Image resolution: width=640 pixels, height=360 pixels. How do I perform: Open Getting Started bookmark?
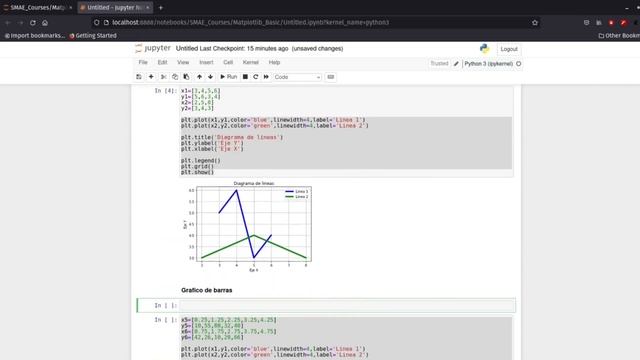93,36
